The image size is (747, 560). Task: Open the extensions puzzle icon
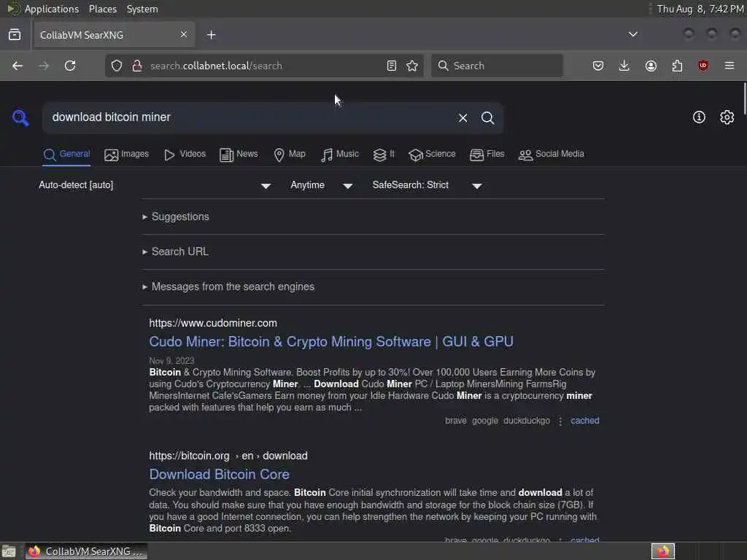(677, 66)
